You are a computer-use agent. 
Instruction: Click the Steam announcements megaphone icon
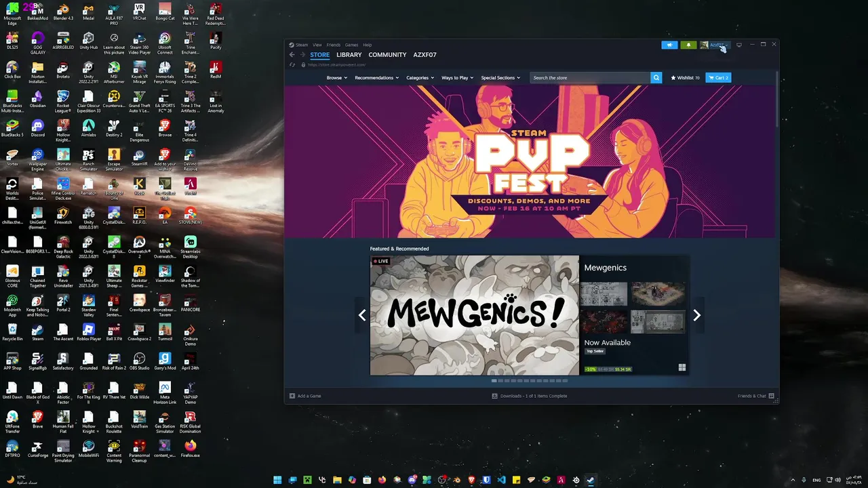669,45
